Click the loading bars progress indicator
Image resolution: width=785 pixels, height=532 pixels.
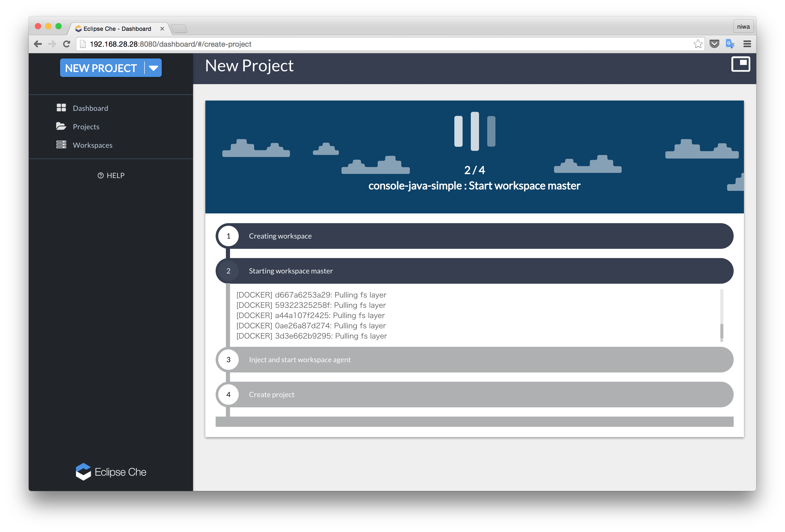pos(475,131)
